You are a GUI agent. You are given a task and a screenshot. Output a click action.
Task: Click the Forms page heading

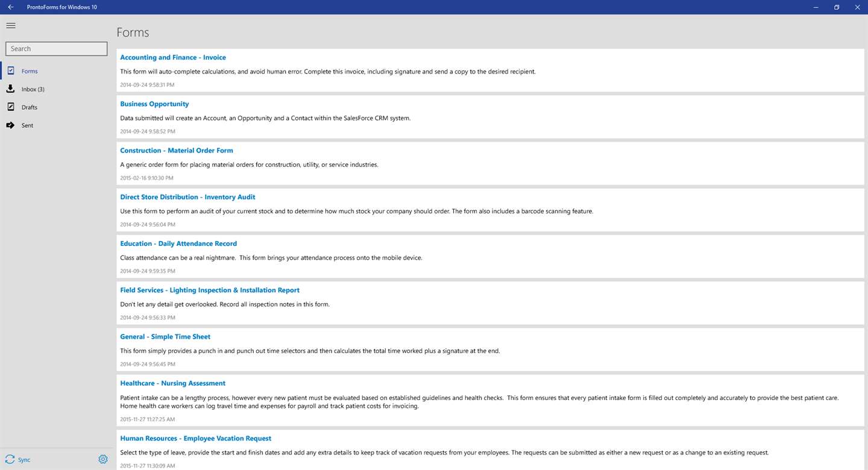133,33
